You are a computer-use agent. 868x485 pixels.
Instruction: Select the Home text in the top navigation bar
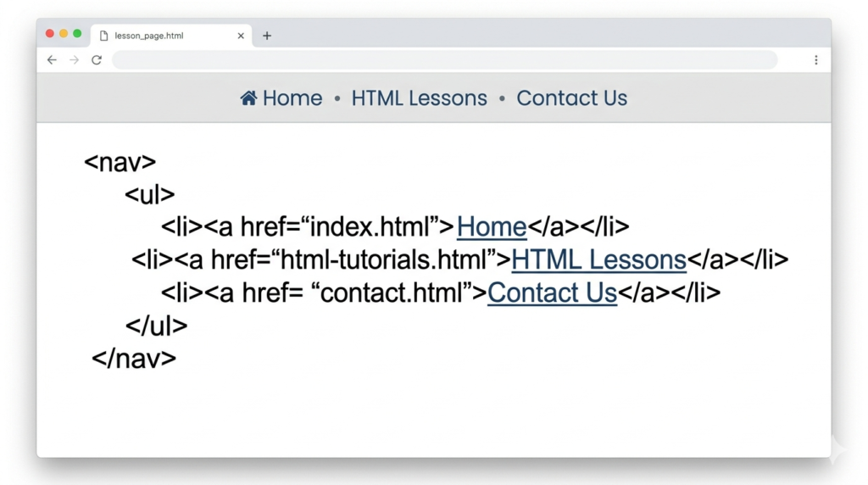tap(292, 98)
